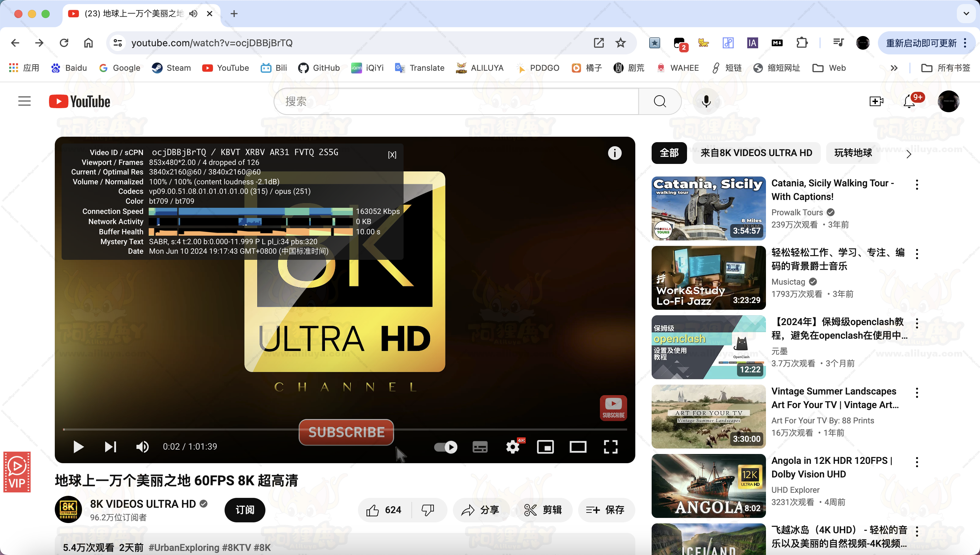Open more options for Angola 12K video
This screenshot has width=980, height=555.
[x=917, y=462]
